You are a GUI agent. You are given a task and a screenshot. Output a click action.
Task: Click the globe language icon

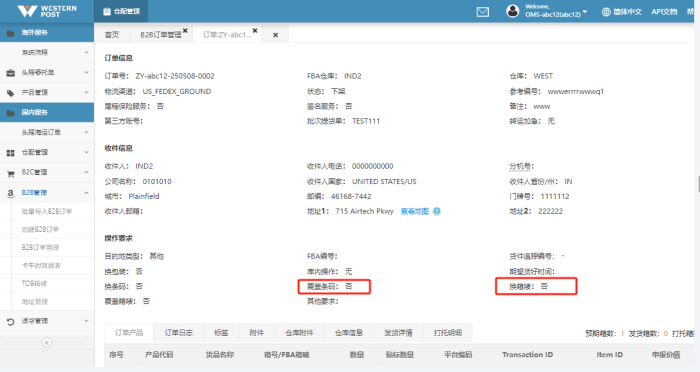[x=606, y=12]
